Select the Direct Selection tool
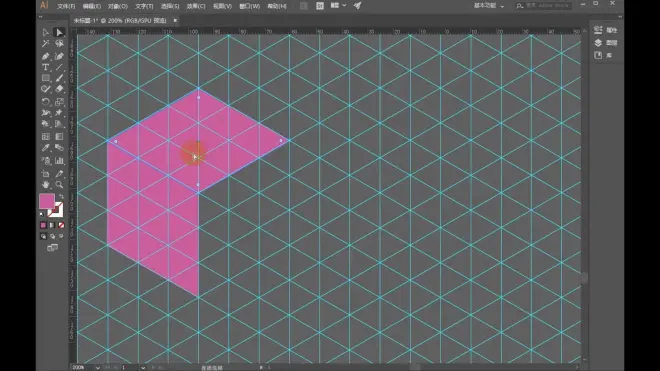This screenshot has height=371, width=660. (59, 32)
